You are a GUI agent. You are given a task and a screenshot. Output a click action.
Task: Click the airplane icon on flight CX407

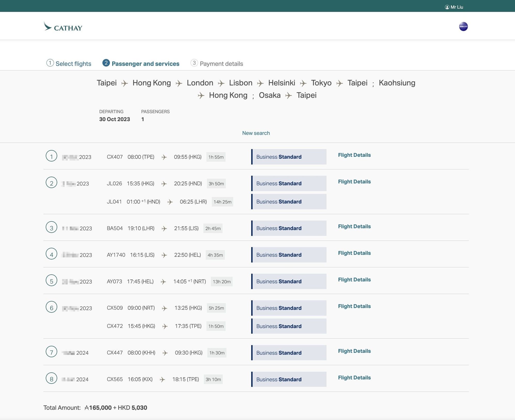(x=164, y=157)
